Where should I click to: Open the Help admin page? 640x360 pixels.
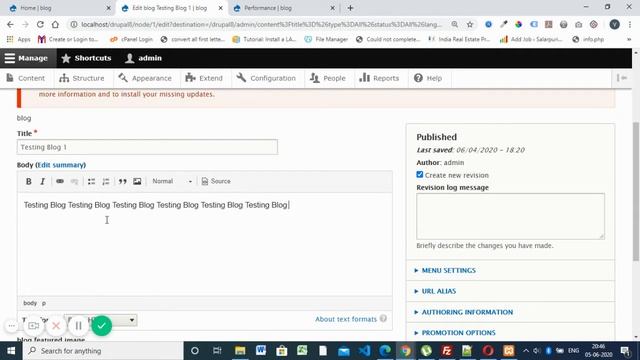coord(428,78)
